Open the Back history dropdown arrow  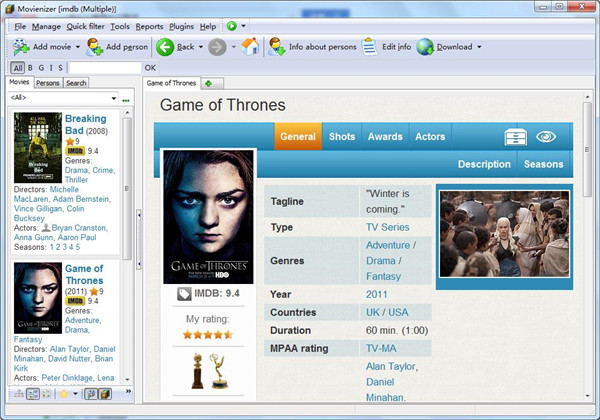[201, 47]
